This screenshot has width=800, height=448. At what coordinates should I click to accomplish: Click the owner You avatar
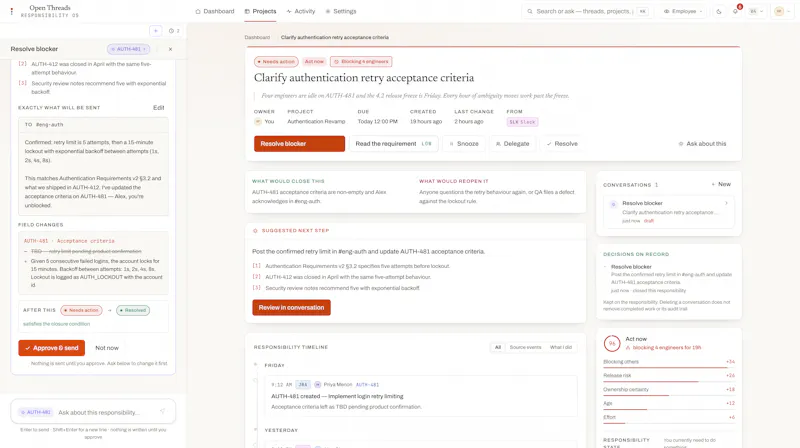(258, 121)
